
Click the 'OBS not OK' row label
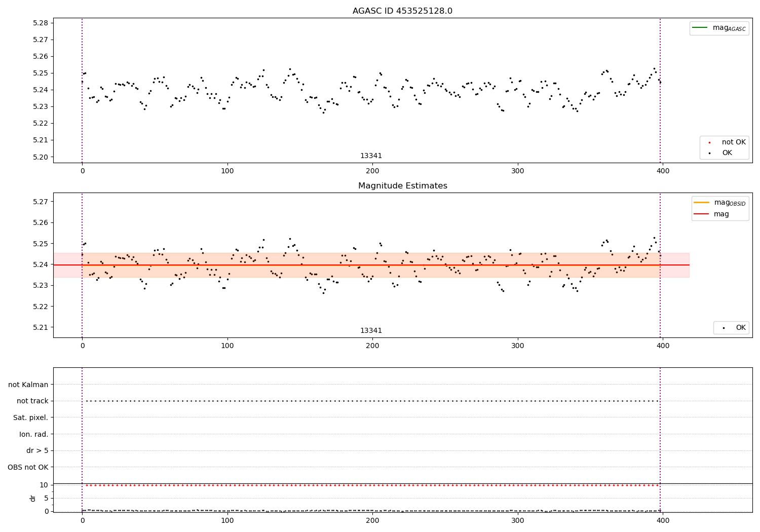point(28,467)
